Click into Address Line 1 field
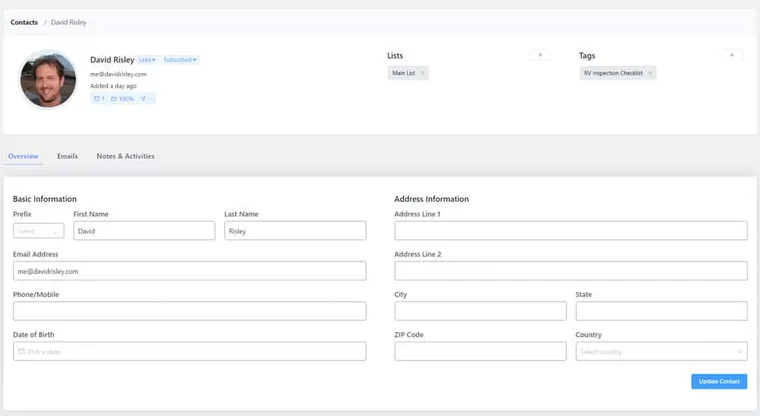 571,231
